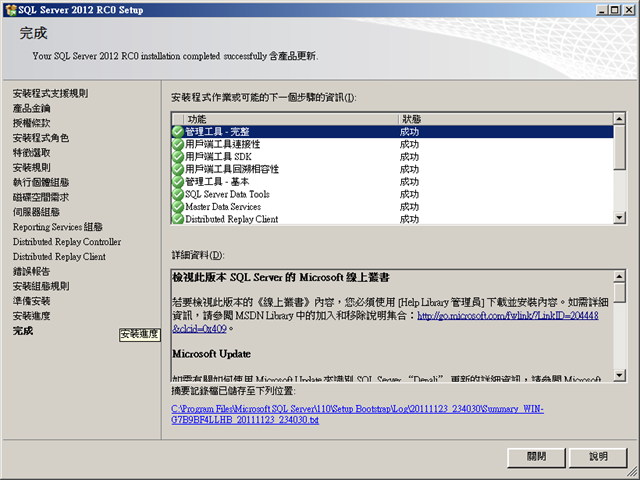Open the Summary log file path link
The height and width of the screenshot is (480, 640).
tap(358, 414)
